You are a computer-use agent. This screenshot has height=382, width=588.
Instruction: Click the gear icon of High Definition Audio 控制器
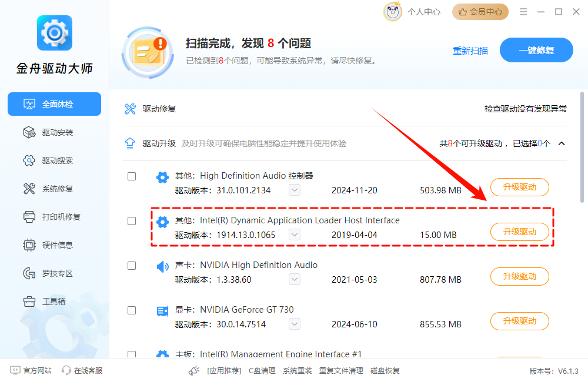(162, 177)
